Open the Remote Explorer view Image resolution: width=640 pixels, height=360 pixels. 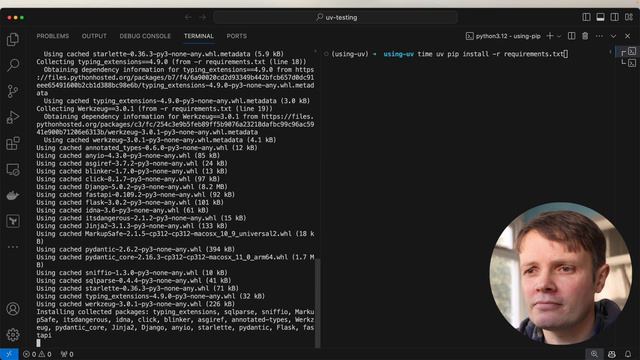[x=13, y=169]
